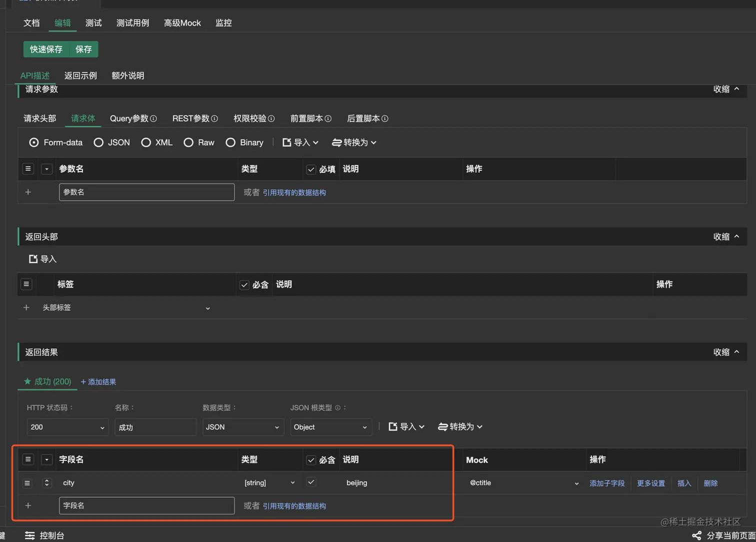Image resolution: width=756 pixels, height=542 pixels.
Task: Open the [string] type dropdown for city
Action: 269,483
